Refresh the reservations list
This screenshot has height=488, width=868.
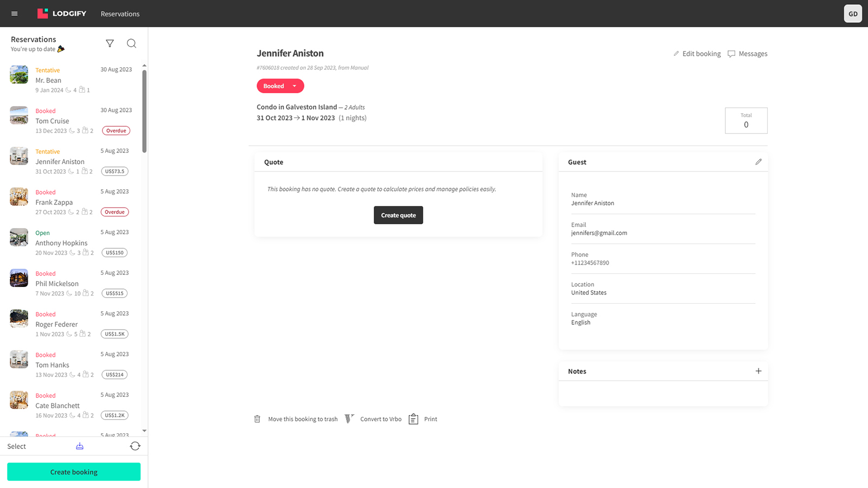(135, 446)
